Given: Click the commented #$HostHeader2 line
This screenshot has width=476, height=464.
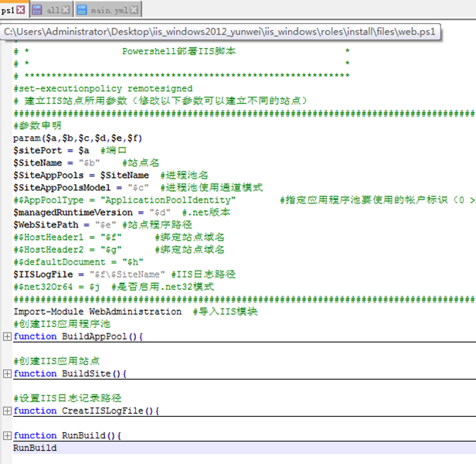Looking at the screenshot, I should pyautogui.click(x=119, y=250).
